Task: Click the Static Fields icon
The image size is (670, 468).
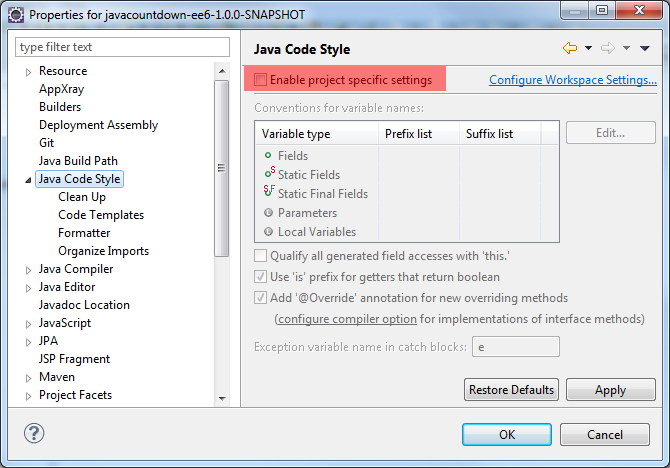Action: point(269,173)
